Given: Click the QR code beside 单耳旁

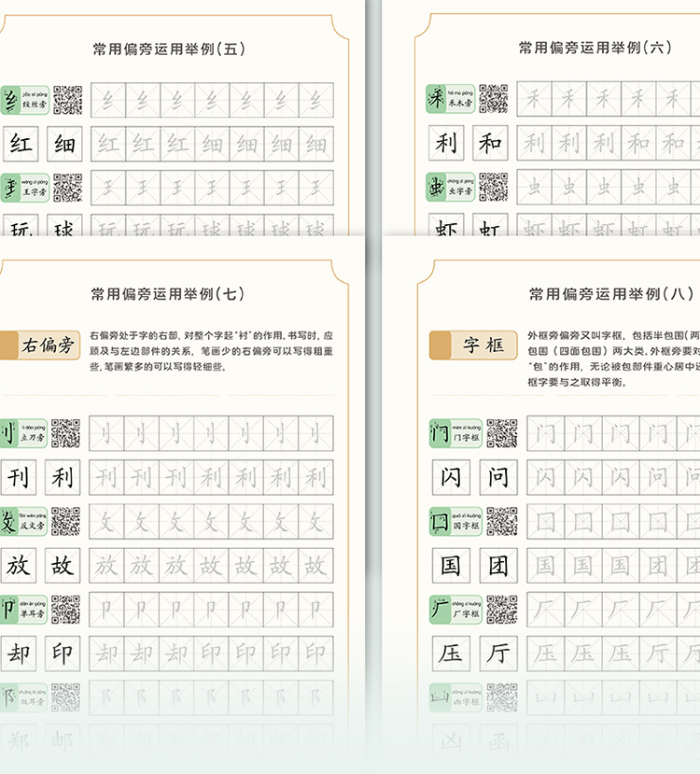Looking at the screenshot, I should (x=65, y=609).
